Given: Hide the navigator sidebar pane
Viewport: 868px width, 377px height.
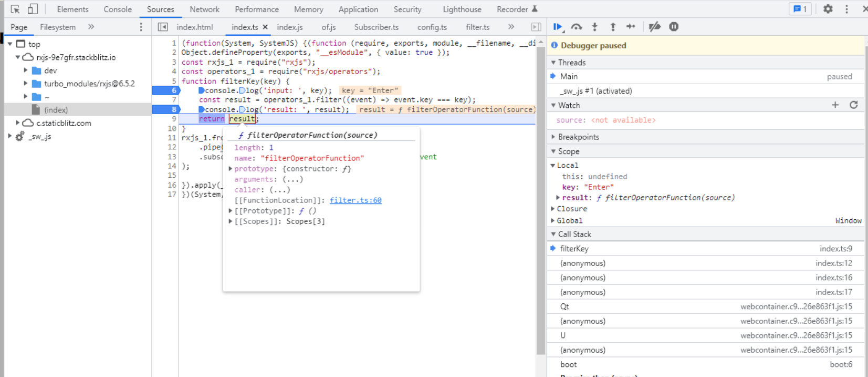Looking at the screenshot, I should coord(163,27).
